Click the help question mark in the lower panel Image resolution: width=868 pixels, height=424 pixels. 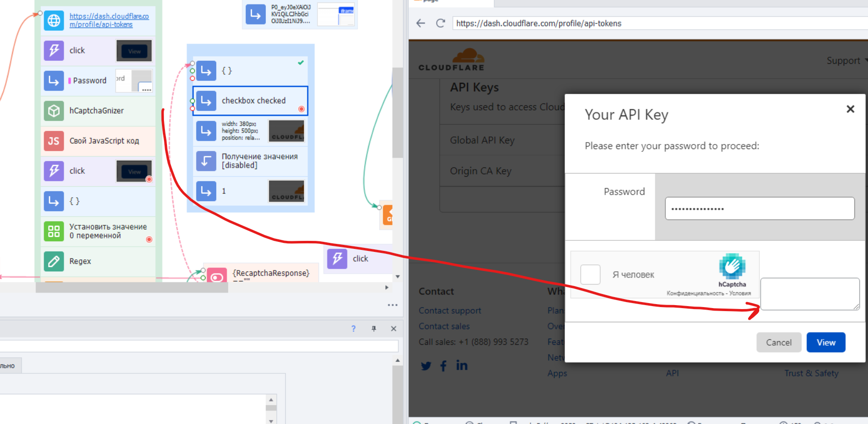(x=354, y=329)
